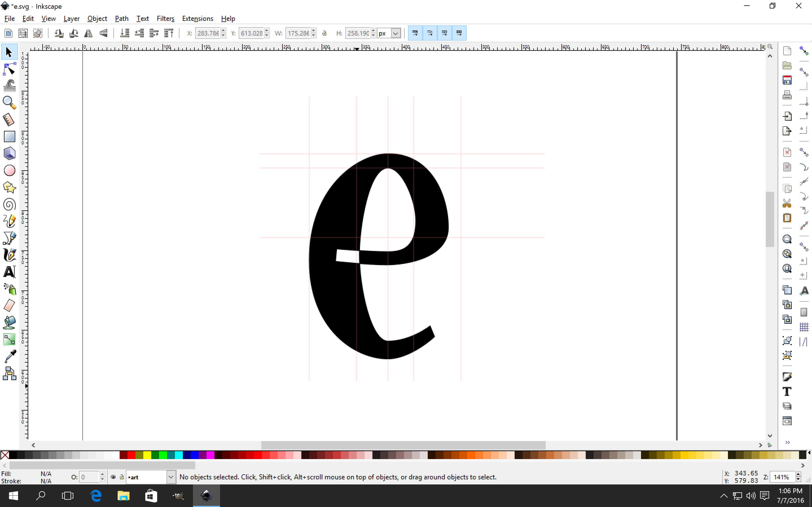
Task: Activate the Text tool
Action: 9,272
